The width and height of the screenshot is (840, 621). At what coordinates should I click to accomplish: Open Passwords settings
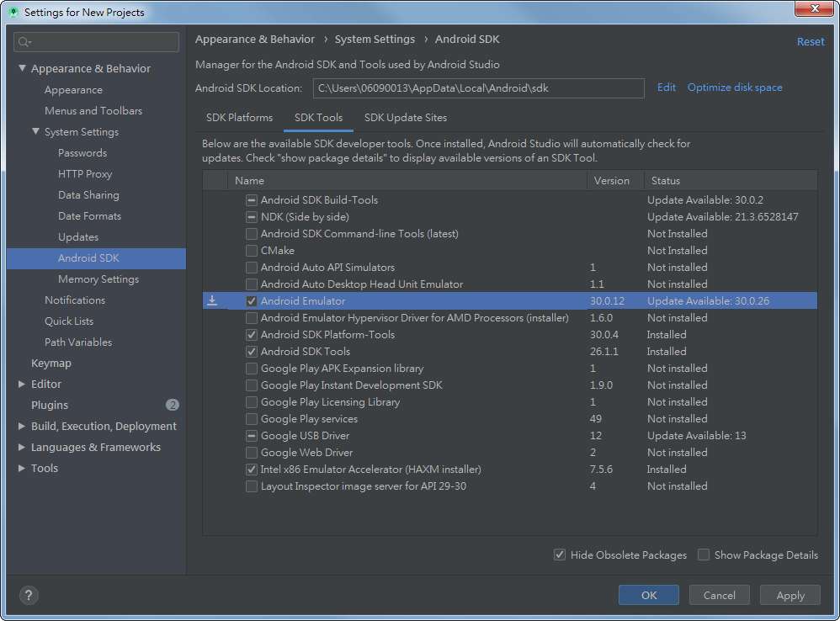tap(82, 152)
